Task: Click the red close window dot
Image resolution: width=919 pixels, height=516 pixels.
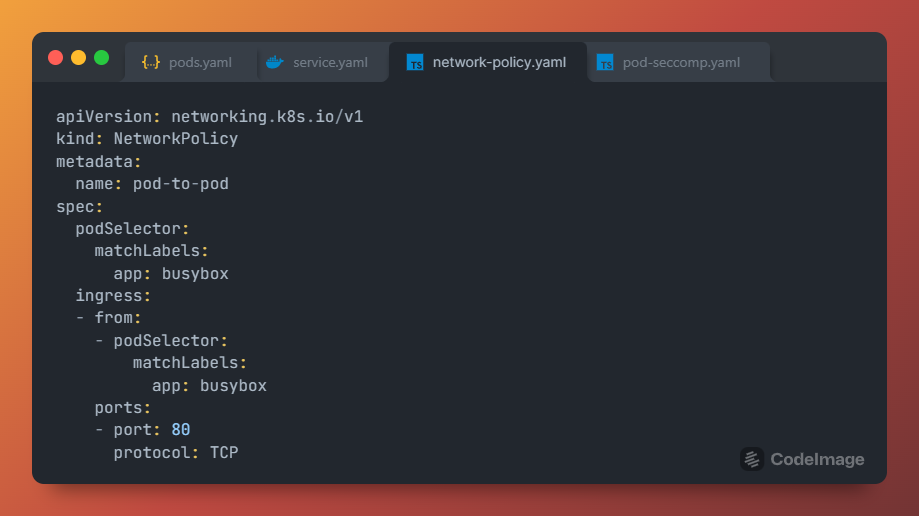Action: 55,58
